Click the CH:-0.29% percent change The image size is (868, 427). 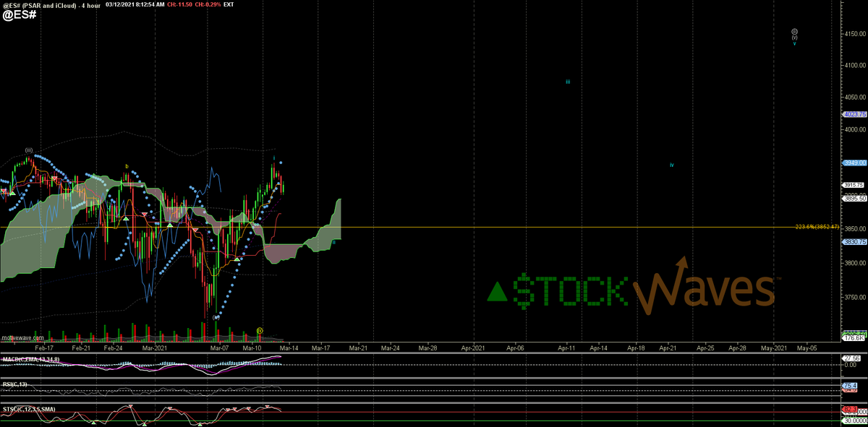(208, 4)
